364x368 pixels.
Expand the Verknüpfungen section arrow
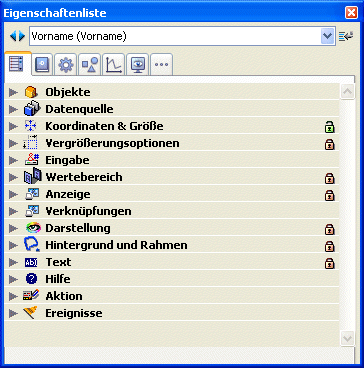(13, 211)
